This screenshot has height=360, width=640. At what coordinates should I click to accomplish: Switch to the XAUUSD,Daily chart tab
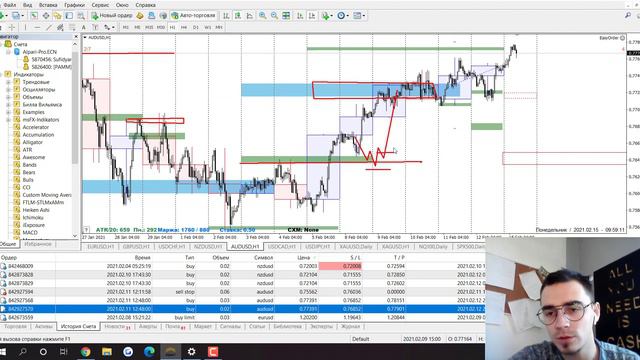pos(356,247)
